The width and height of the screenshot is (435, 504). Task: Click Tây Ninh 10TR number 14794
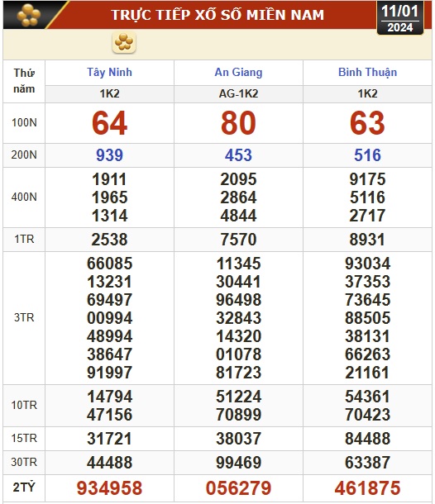(109, 397)
